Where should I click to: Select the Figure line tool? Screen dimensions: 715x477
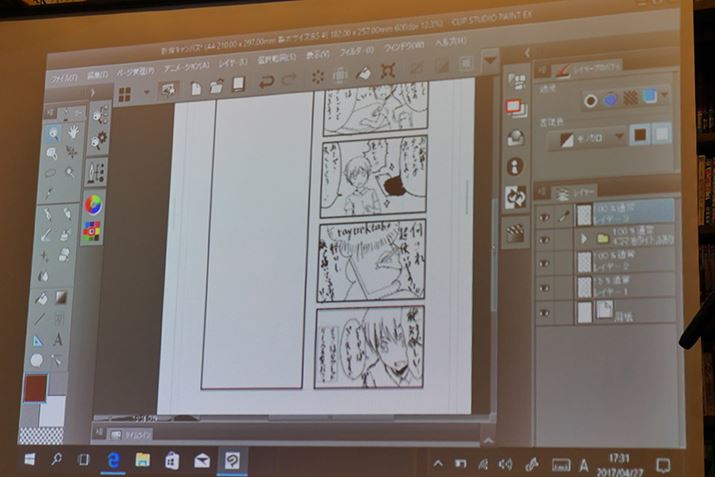[x=40, y=319]
